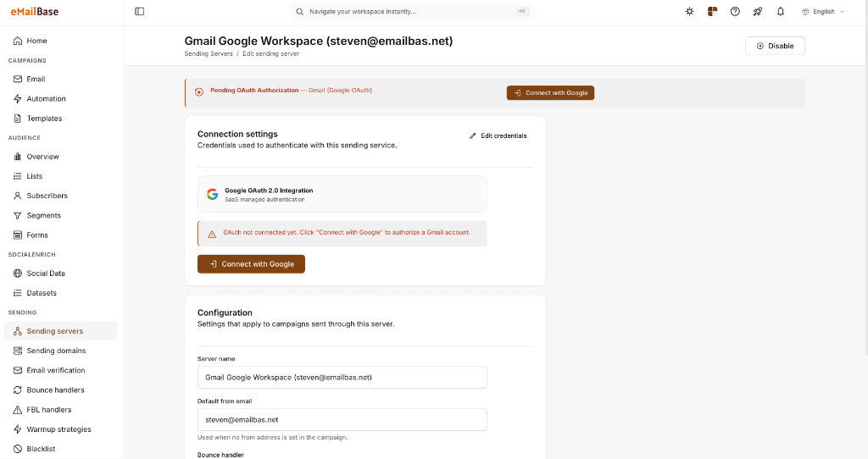Click the Bounce handler field label

pos(221,455)
